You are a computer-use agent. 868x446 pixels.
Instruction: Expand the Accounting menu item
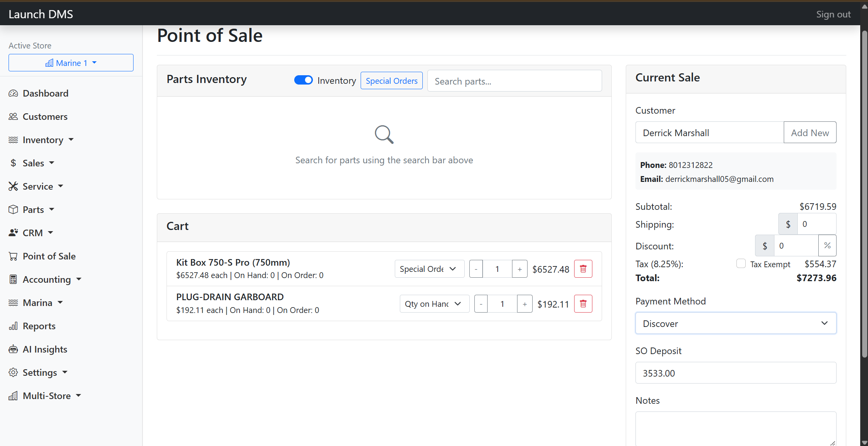click(x=45, y=280)
